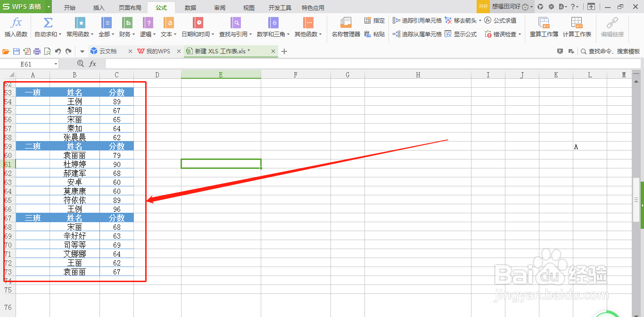644x317 pixels.
Task: Switch to the 插入 ribbon tab
Action: pyautogui.click(x=99, y=8)
